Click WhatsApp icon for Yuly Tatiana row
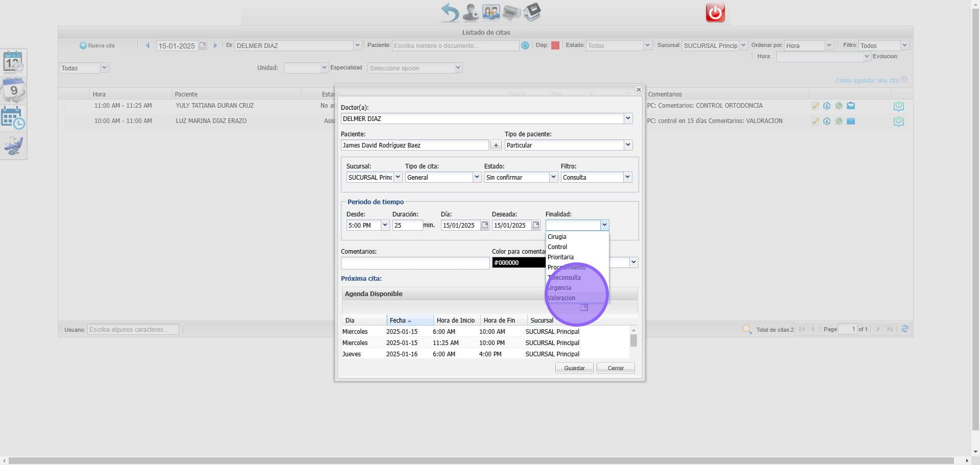Image resolution: width=980 pixels, height=465 pixels. click(839, 106)
